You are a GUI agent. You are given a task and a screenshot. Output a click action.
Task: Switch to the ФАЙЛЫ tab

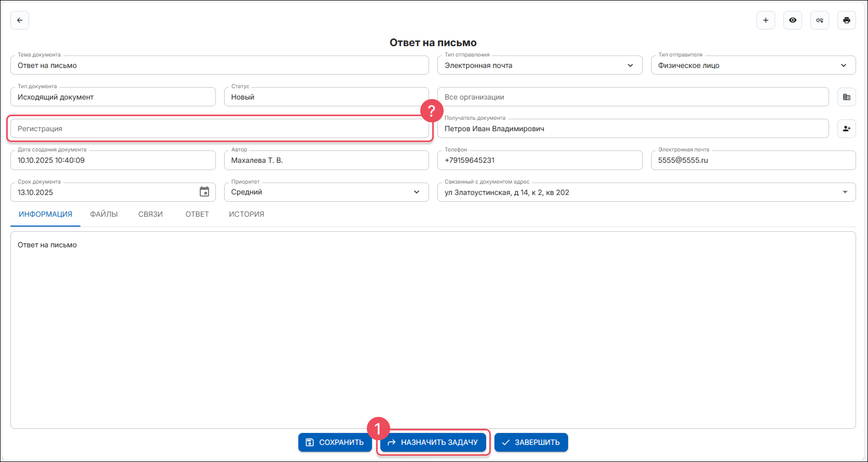104,214
